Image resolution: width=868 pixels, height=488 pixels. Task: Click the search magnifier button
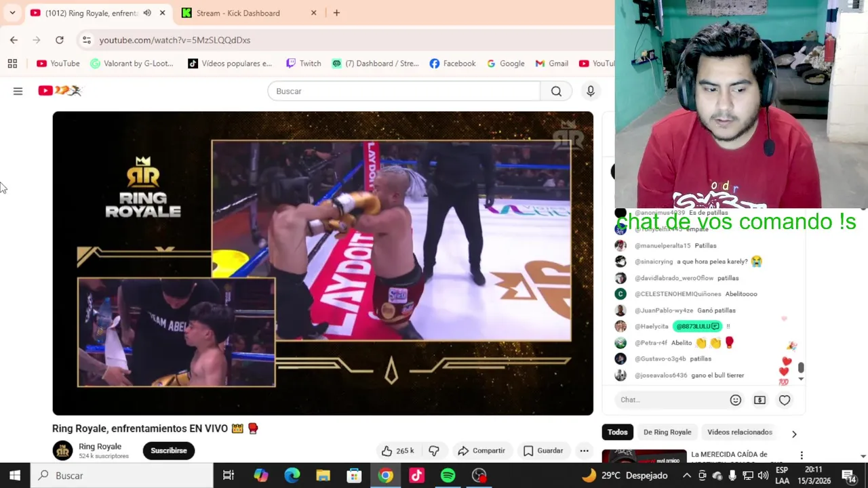coord(556,91)
